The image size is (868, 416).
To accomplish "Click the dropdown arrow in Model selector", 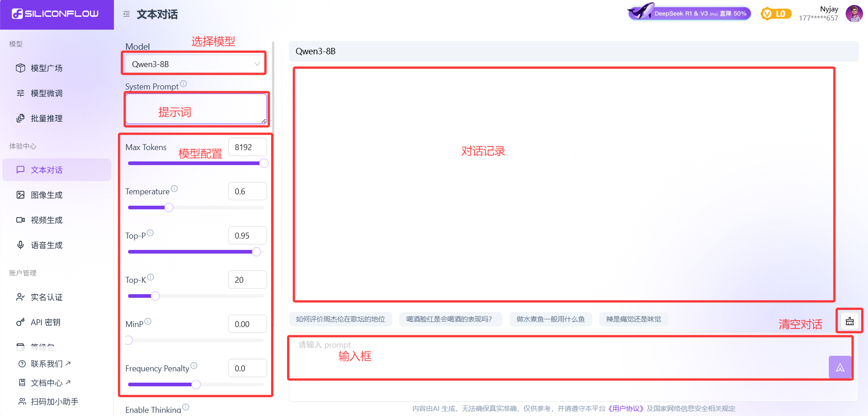I will pos(257,64).
